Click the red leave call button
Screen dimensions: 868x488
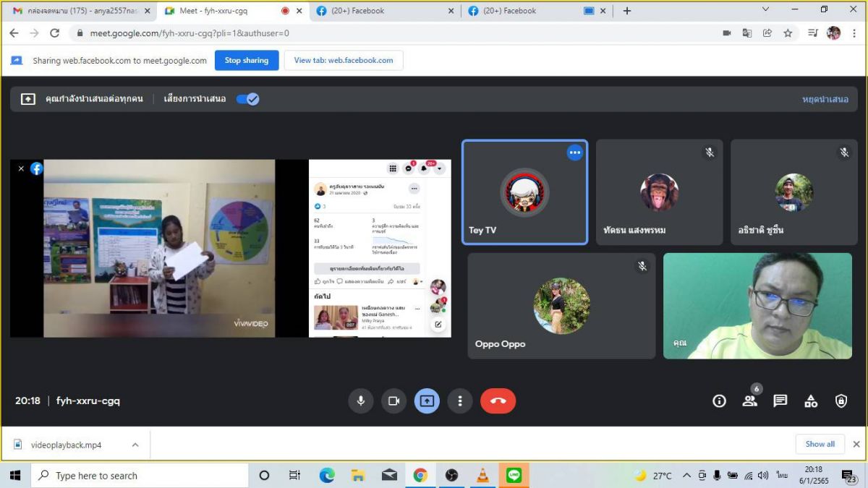[498, 401]
